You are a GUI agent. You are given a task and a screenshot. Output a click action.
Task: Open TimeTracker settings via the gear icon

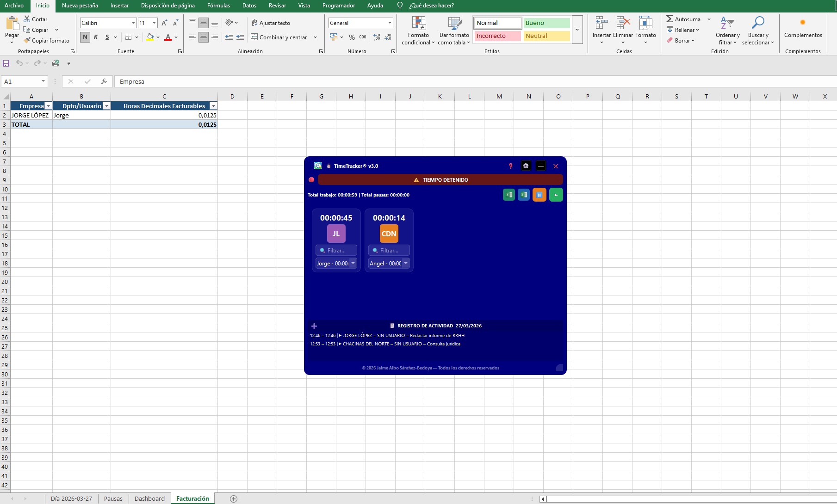pyautogui.click(x=526, y=166)
